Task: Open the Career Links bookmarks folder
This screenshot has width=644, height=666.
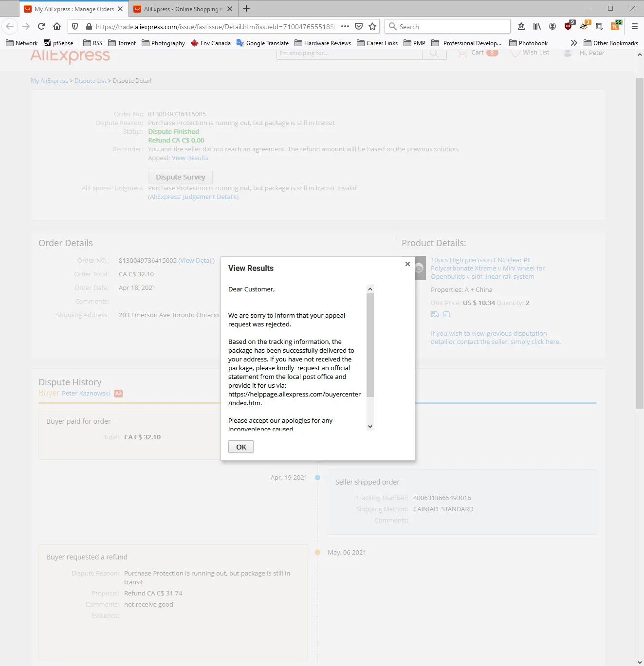Action: pos(377,43)
